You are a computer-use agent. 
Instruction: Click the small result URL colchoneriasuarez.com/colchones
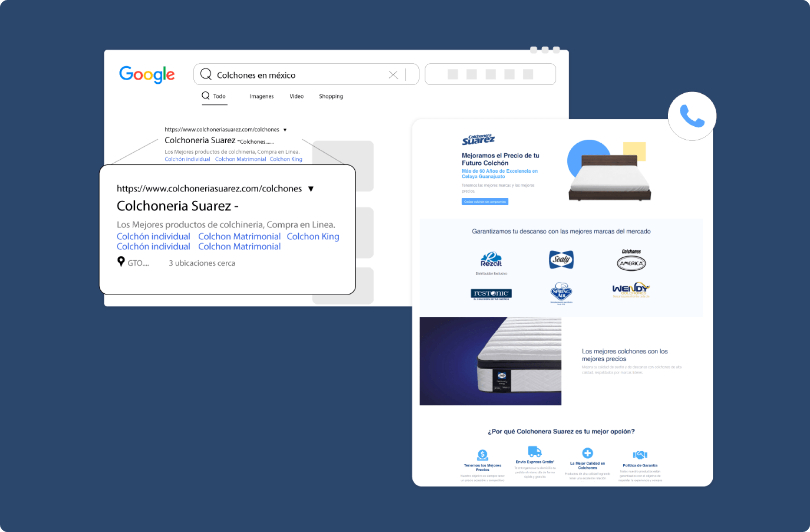[x=222, y=129]
